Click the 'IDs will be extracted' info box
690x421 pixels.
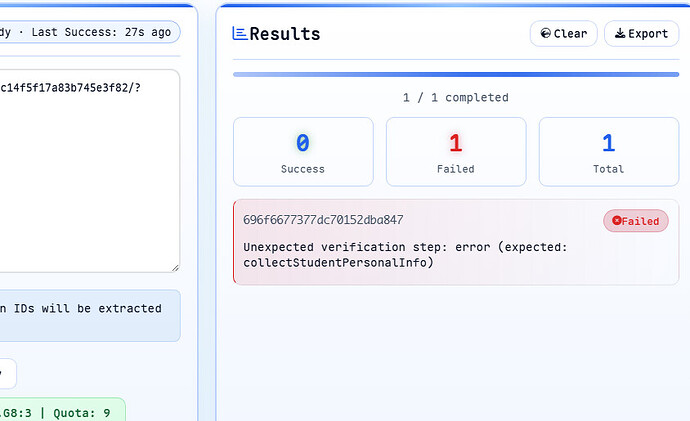[x=89, y=315]
